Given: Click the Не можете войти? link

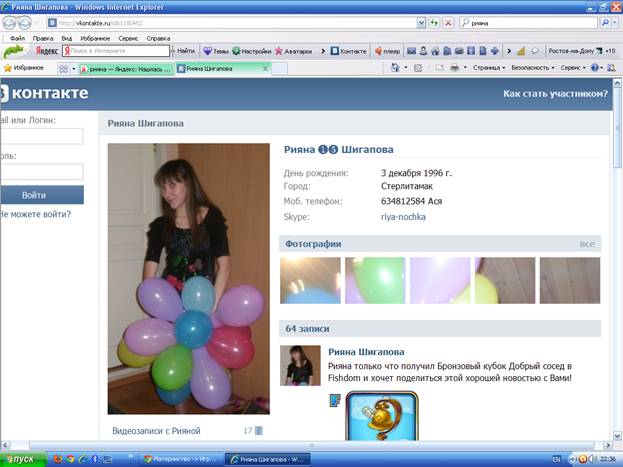Looking at the screenshot, I should (x=35, y=214).
